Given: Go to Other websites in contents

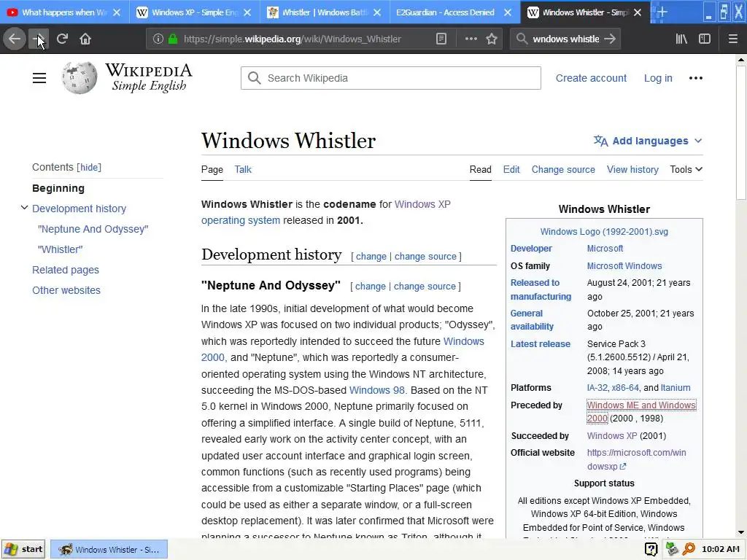Looking at the screenshot, I should (x=66, y=290).
